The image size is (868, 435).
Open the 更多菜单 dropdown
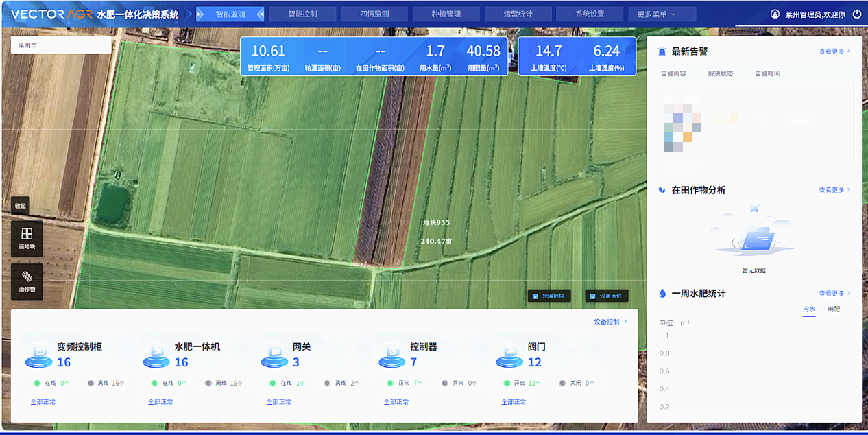(661, 13)
